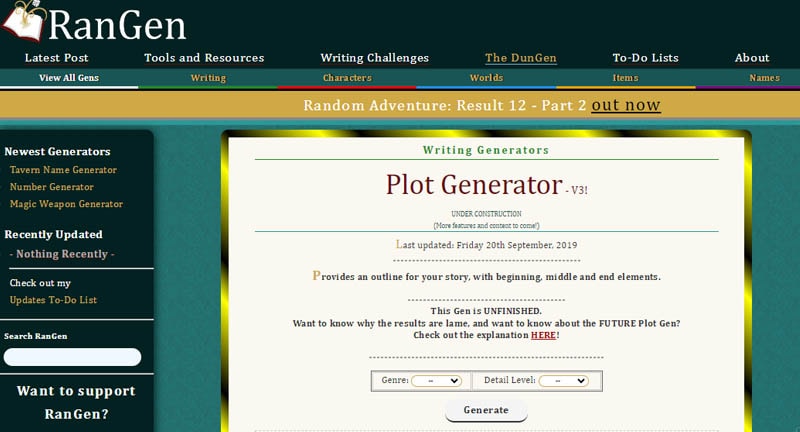Open Number Generator link
Viewport: 800px width, 432px height.
pos(52,187)
